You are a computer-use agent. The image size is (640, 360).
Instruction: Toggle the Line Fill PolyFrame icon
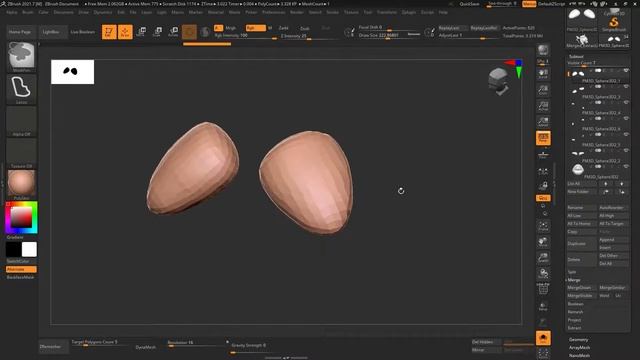543,289
